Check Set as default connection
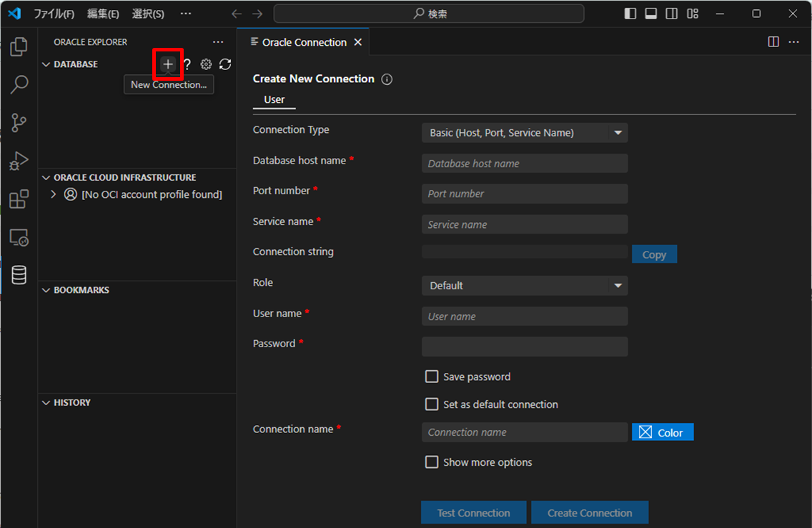This screenshot has width=812, height=528. click(432, 404)
